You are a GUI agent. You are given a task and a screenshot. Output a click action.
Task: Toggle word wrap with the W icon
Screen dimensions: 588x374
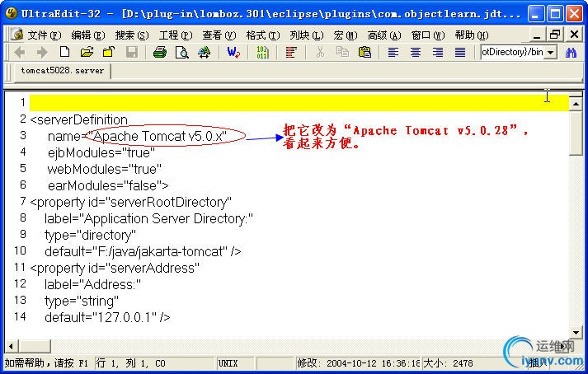click(233, 52)
